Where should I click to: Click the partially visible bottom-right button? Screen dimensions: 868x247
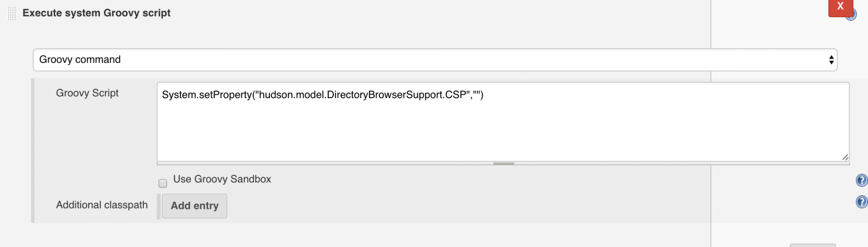tap(813, 245)
